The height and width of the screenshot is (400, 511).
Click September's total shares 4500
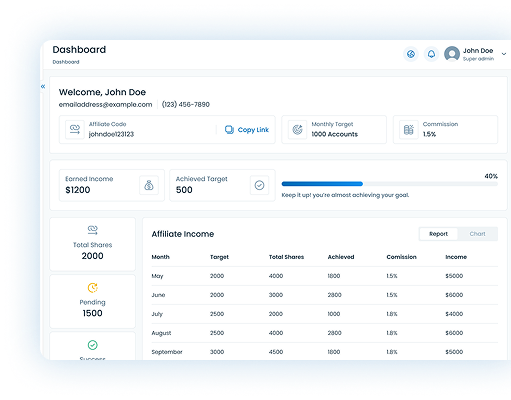(276, 352)
